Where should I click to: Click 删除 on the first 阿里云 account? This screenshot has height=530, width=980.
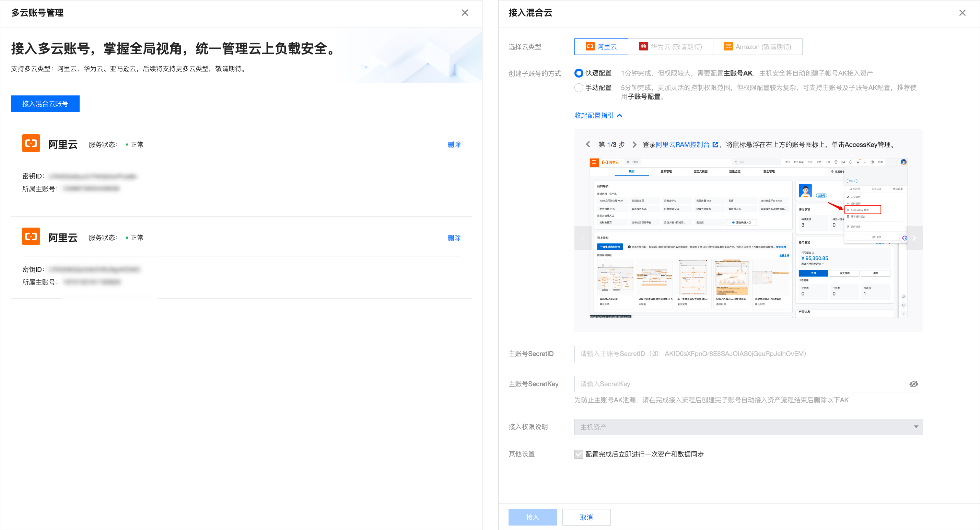(x=454, y=145)
